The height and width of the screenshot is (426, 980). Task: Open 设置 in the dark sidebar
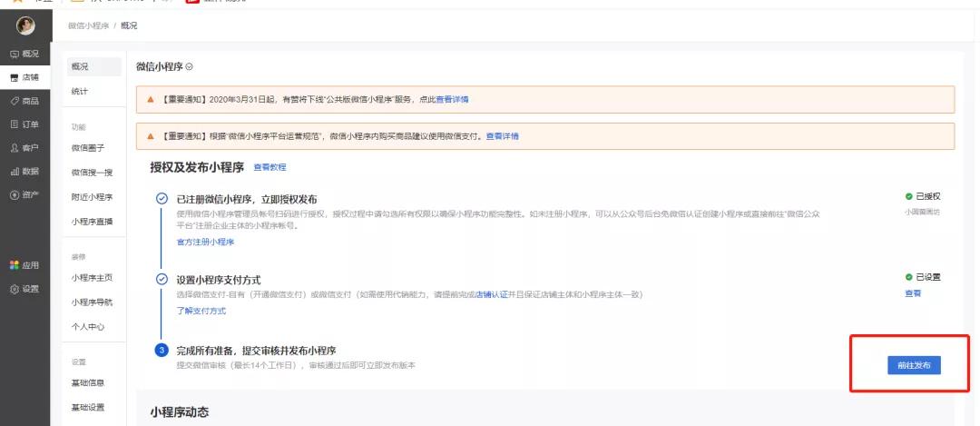25,289
